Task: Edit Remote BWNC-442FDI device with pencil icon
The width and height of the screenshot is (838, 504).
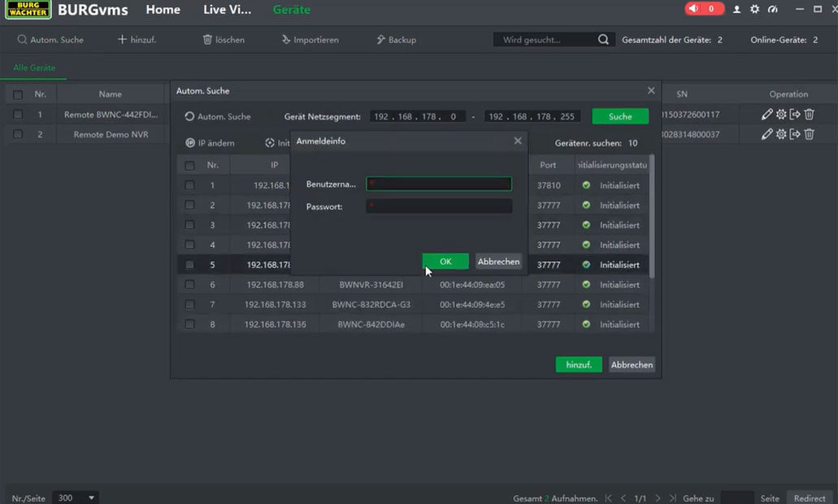Action: click(766, 115)
